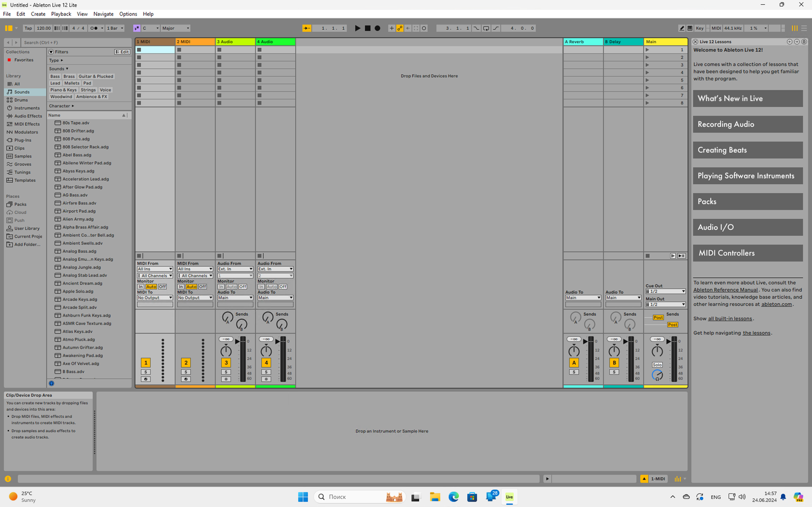Close the Live 12 Lessons panel
Viewport: 812px width, 507px height.
(696, 42)
